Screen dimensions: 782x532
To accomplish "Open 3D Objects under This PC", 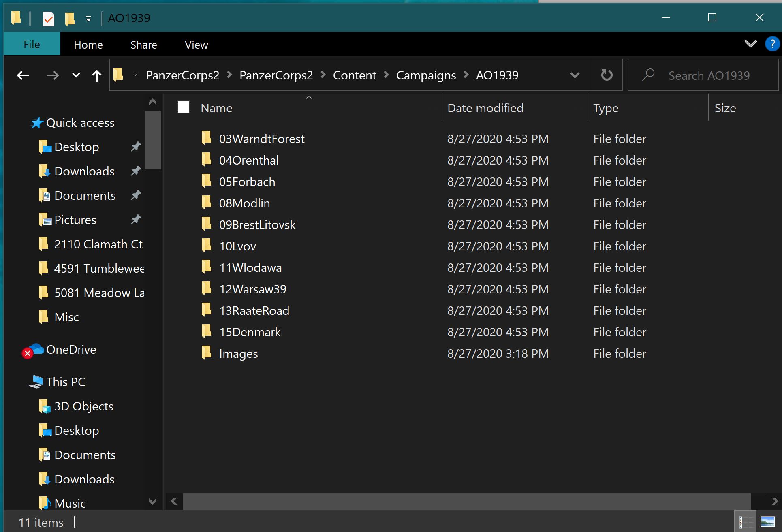I will tap(83, 406).
